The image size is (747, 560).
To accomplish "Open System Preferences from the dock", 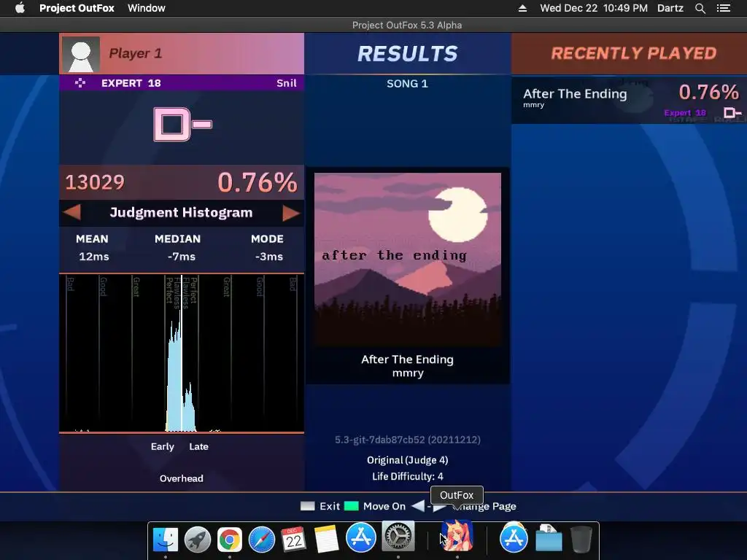I will tap(398, 536).
